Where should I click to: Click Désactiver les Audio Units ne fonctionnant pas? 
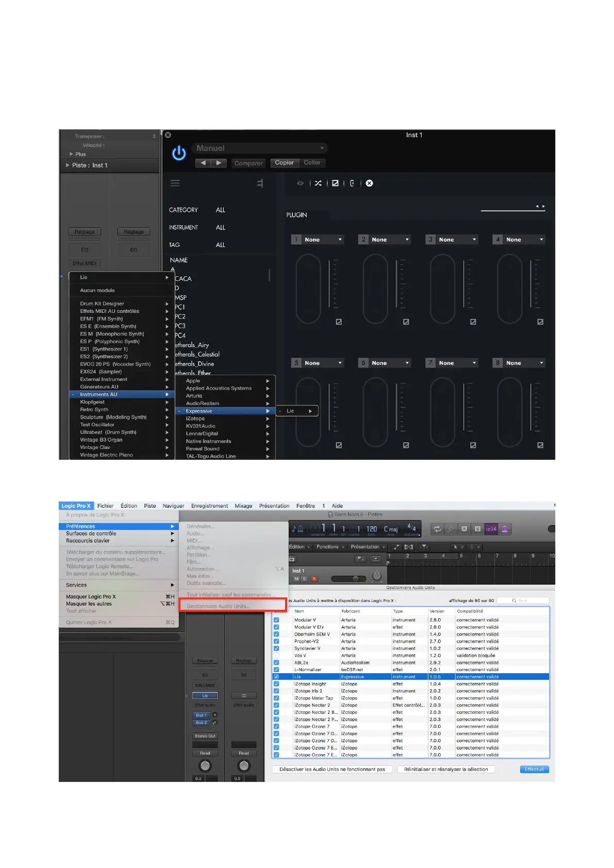pyautogui.click(x=332, y=769)
